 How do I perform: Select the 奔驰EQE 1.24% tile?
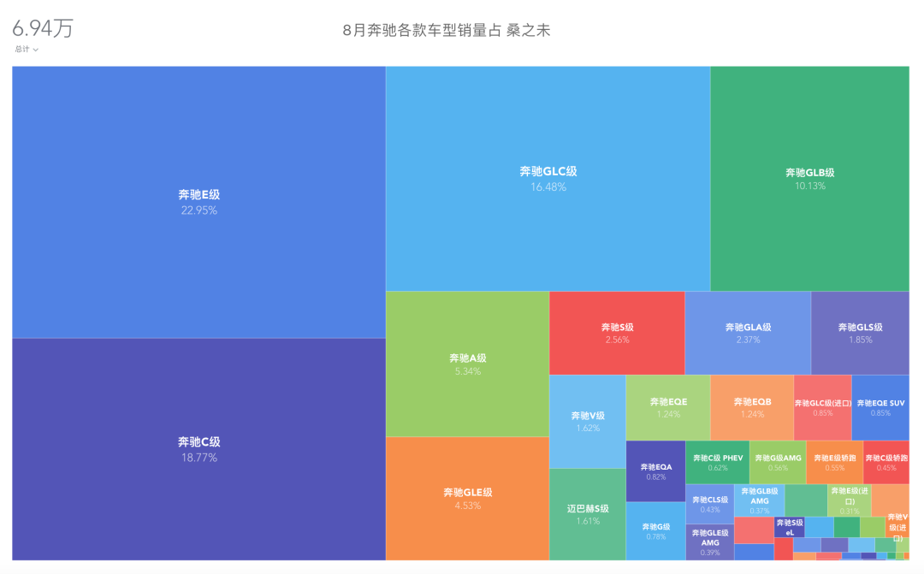point(667,407)
